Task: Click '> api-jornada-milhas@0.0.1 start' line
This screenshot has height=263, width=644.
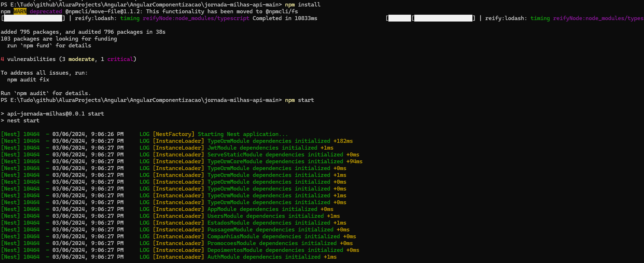Action: click(x=52, y=114)
